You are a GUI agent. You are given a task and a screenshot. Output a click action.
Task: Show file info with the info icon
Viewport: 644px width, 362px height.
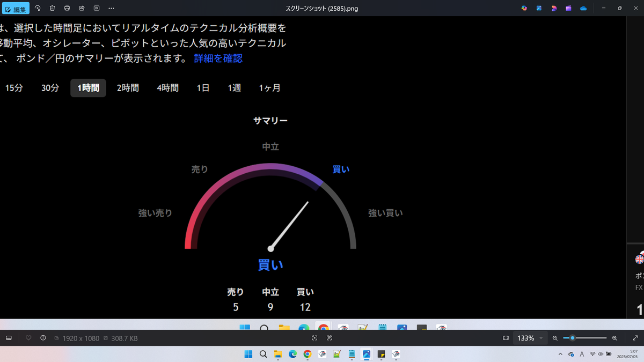coord(43,338)
